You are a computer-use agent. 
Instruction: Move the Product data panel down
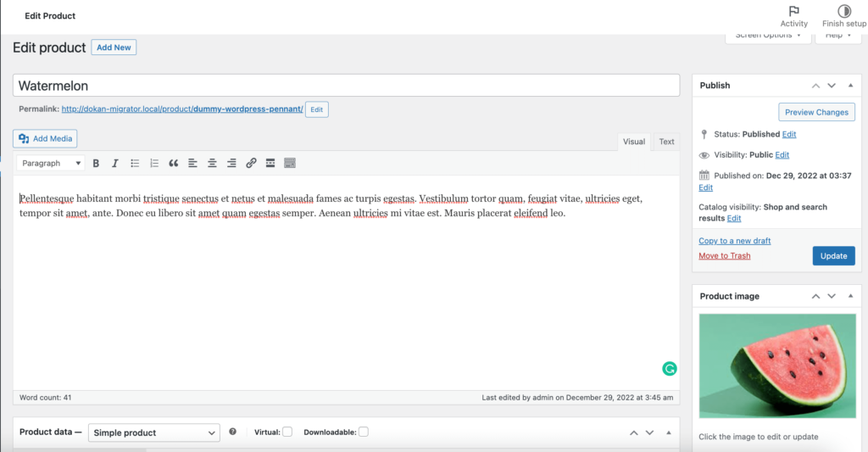tap(650, 432)
